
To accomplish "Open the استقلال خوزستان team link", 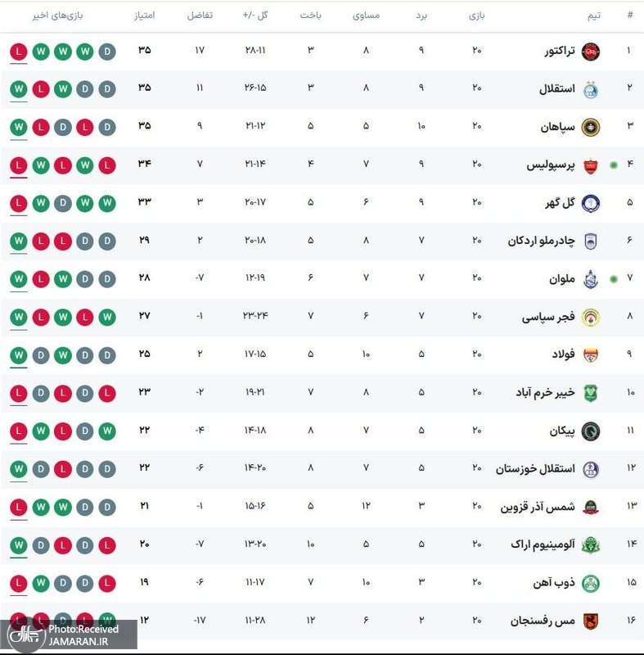I will point(535,468).
